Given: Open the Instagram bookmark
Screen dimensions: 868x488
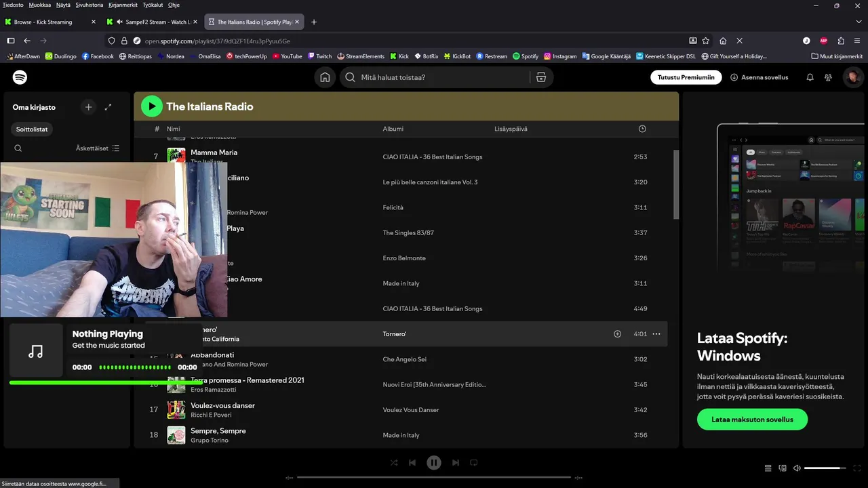Looking at the screenshot, I should click(x=560, y=56).
